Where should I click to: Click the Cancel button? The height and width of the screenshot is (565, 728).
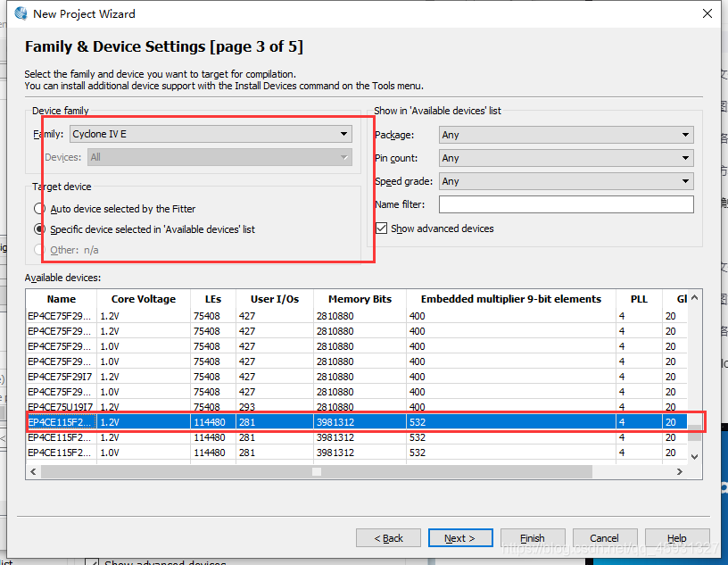pyautogui.click(x=605, y=538)
